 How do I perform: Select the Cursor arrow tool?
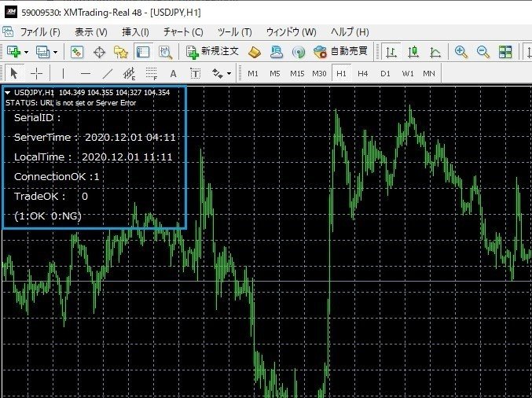pyautogui.click(x=14, y=73)
